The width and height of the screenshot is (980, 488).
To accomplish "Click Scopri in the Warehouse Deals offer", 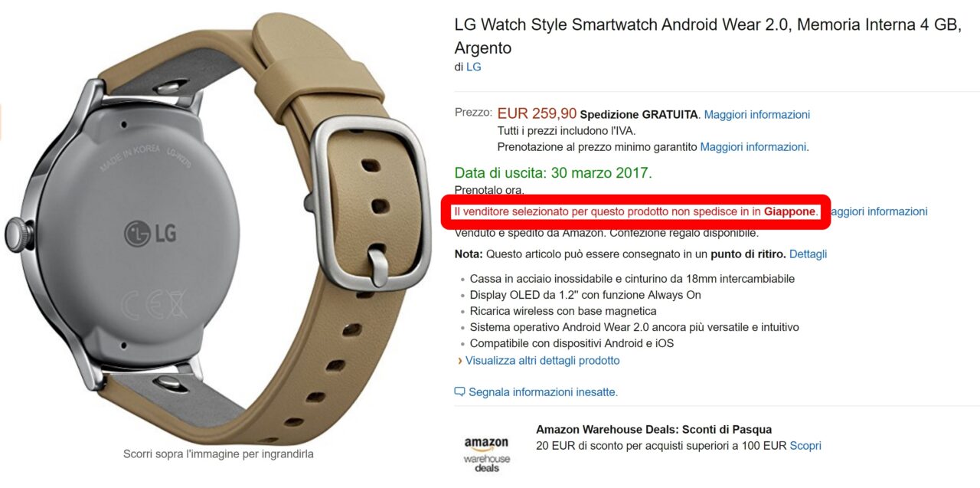I will pos(805,445).
